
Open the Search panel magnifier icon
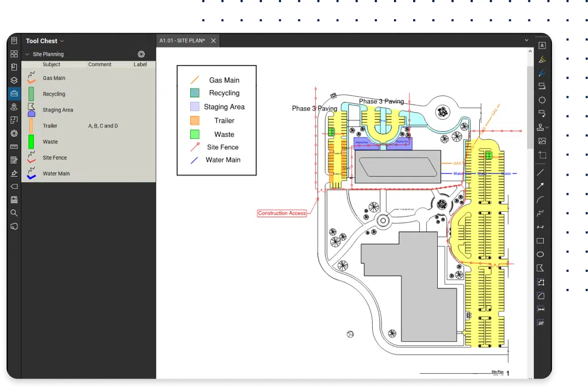click(14, 213)
